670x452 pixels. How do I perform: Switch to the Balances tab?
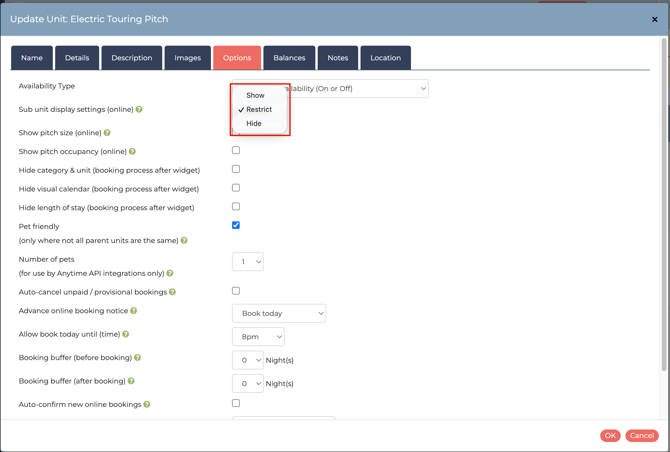point(289,58)
